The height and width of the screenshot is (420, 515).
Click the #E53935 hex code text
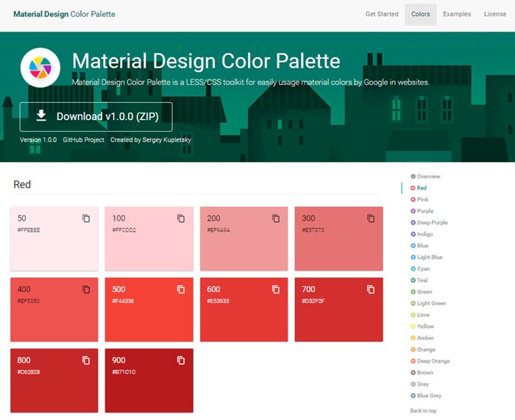[218, 301]
